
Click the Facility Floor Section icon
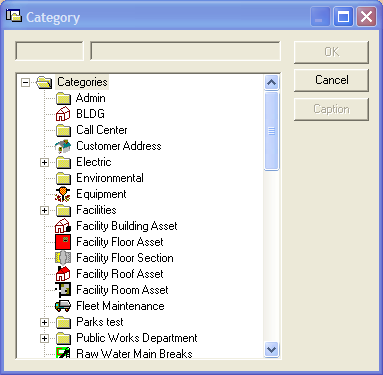[63, 258]
